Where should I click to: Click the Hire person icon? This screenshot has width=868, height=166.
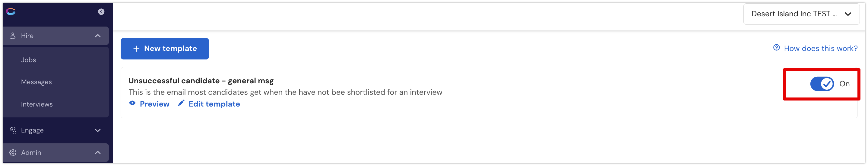point(13,36)
